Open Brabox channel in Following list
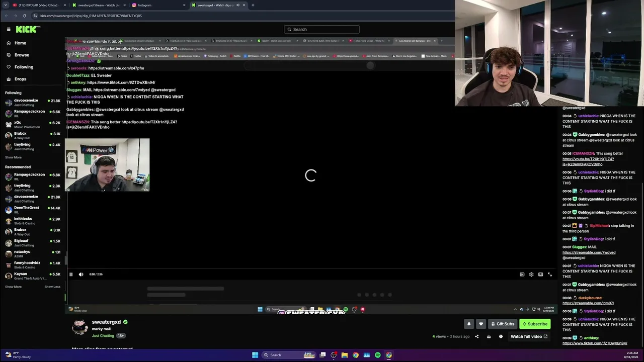Viewport: 644px width, 362px height. 33,135
